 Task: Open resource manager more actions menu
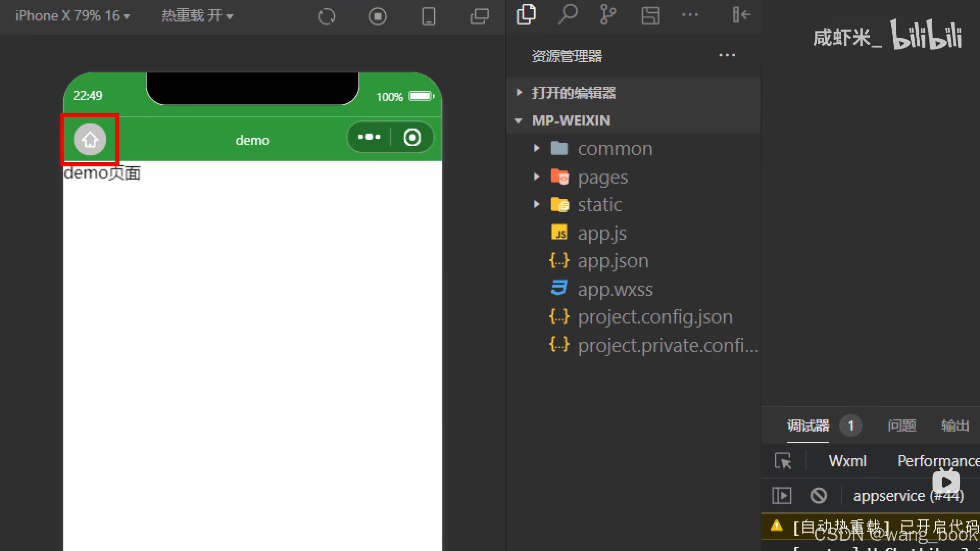pos(727,55)
